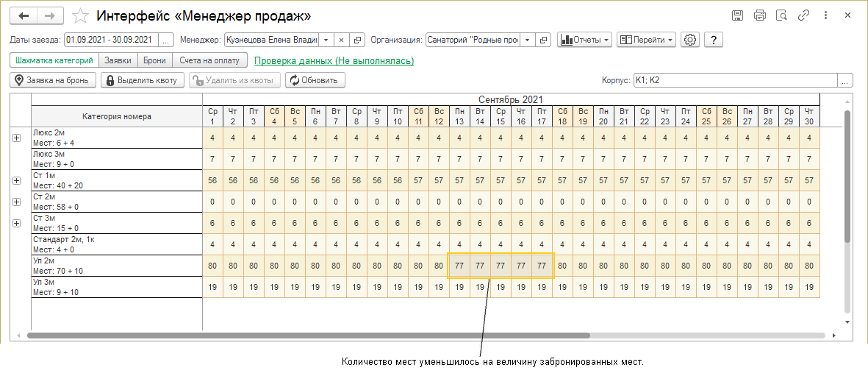Click the Ул 3м cell for Чт 30
The height and width of the screenshot is (376, 868).
point(808,287)
